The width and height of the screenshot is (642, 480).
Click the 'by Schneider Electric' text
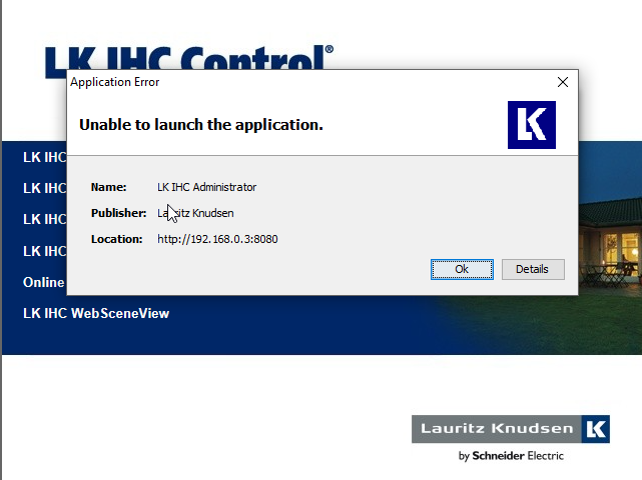tap(511, 456)
